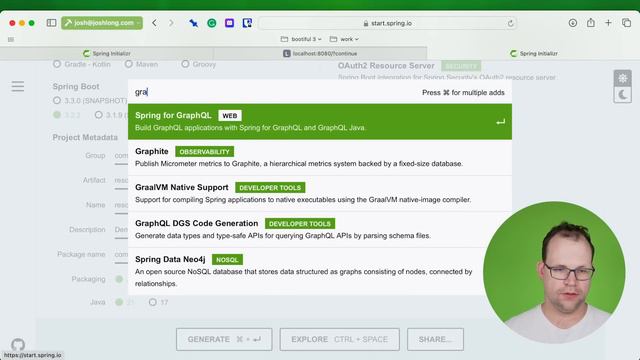Switch to the rightmost Spring Initializr tab

pos(534,53)
